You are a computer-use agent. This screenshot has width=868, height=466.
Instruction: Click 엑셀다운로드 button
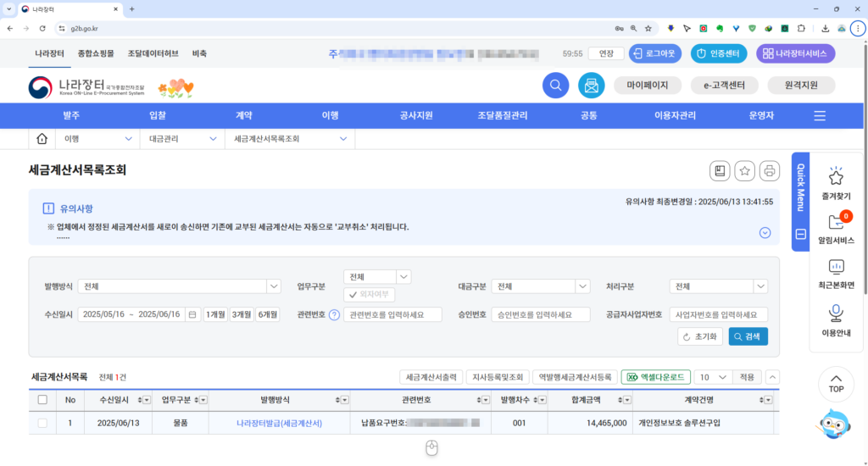pos(656,377)
